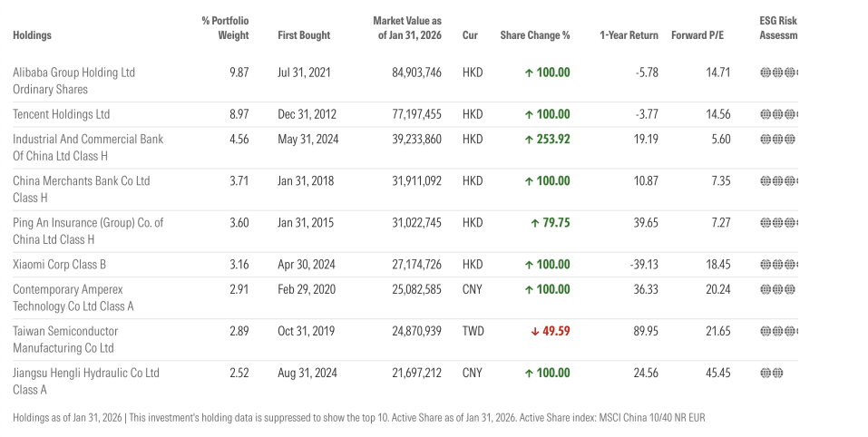Sort by First Bought column header
Viewport: 868px width, 437px height.
click(304, 35)
